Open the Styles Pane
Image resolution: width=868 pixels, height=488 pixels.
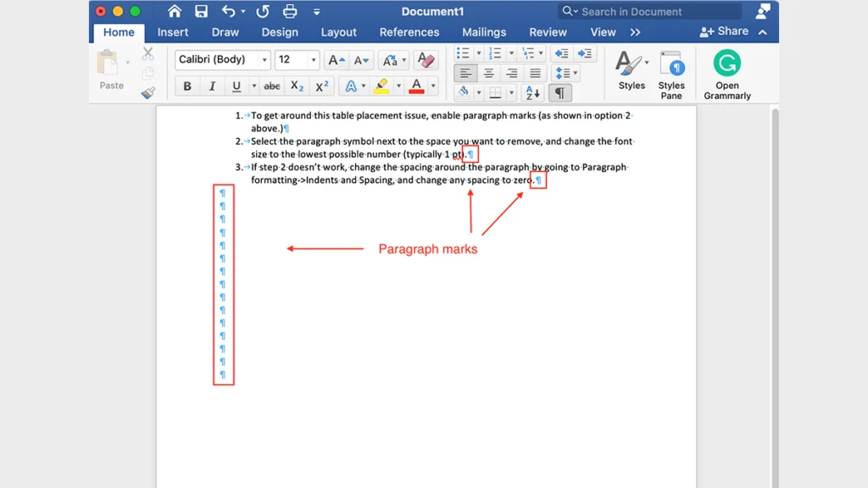tap(671, 75)
